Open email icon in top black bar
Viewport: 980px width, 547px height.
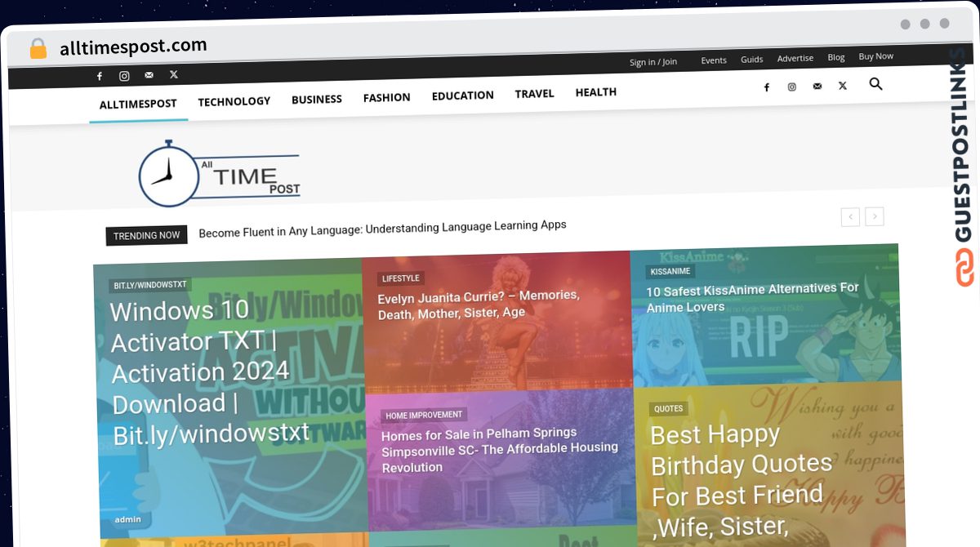click(x=149, y=75)
